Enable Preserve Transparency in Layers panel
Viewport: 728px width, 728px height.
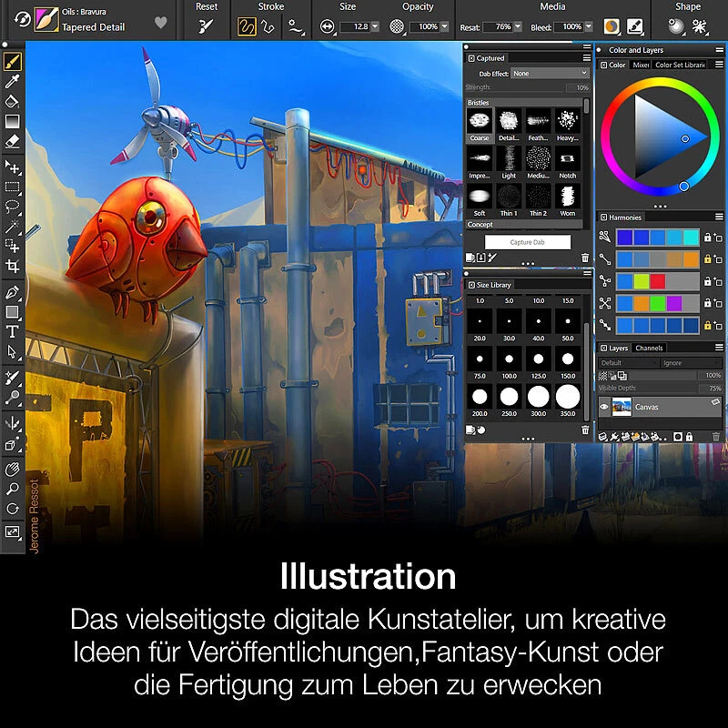604,375
